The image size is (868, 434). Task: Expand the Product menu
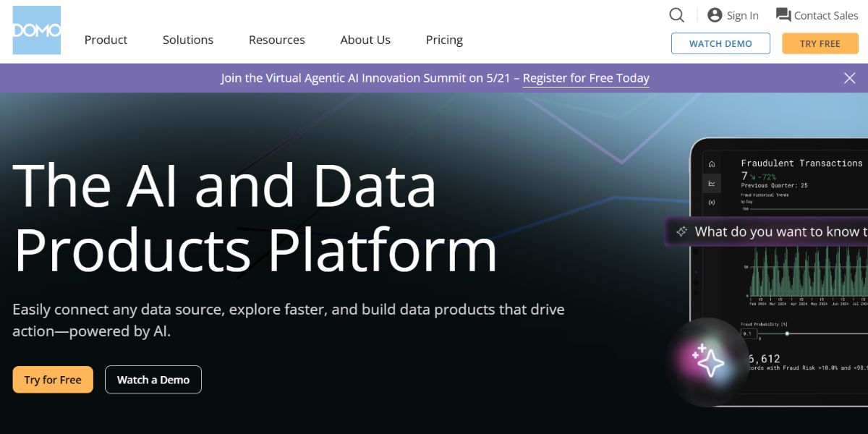[106, 40]
